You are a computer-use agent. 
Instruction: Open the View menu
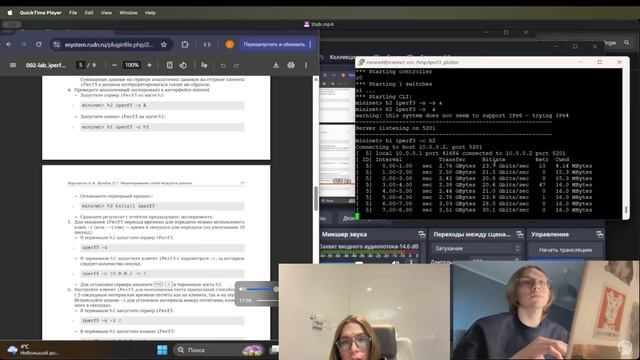pos(106,13)
